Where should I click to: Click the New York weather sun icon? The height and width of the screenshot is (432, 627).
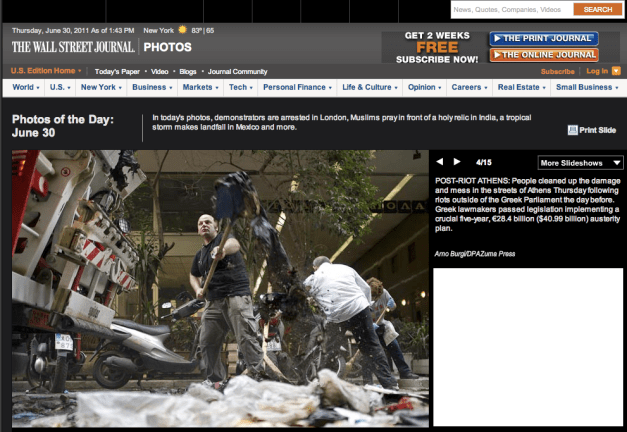(182, 31)
